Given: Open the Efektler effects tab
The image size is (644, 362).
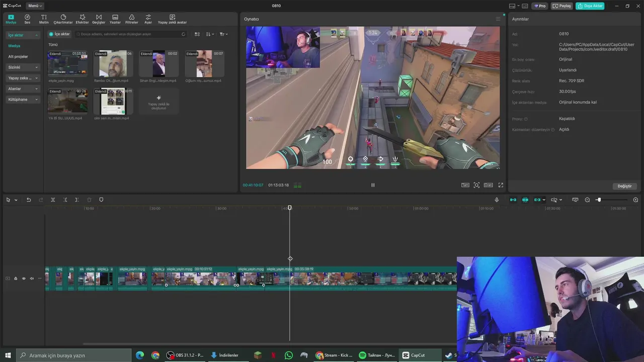Looking at the screenshot, I should [x=82, y=19].
